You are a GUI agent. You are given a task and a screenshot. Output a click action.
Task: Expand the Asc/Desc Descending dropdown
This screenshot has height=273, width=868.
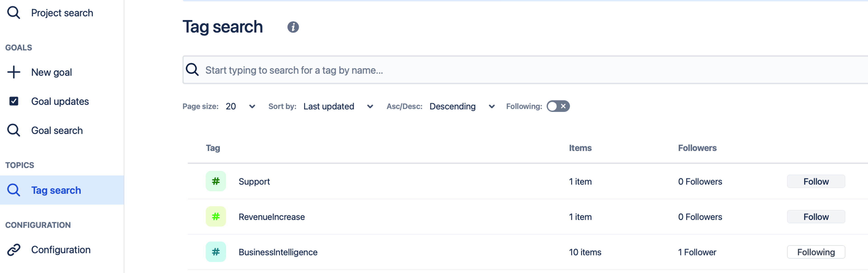tap(462, 107)
